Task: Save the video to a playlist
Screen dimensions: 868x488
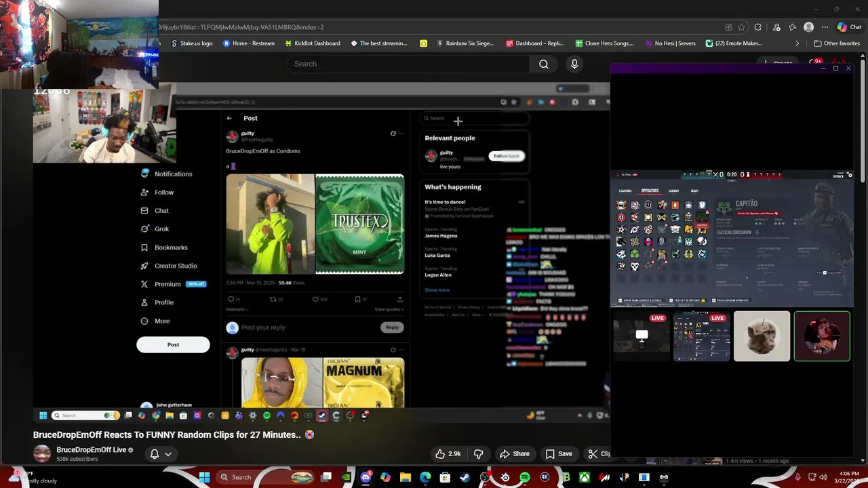Action: coord(559,453)
